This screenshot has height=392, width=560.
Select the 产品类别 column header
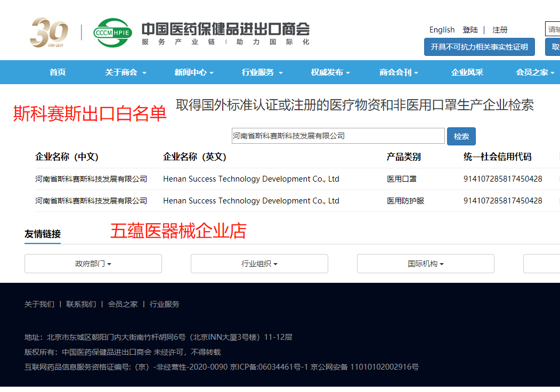403,157
